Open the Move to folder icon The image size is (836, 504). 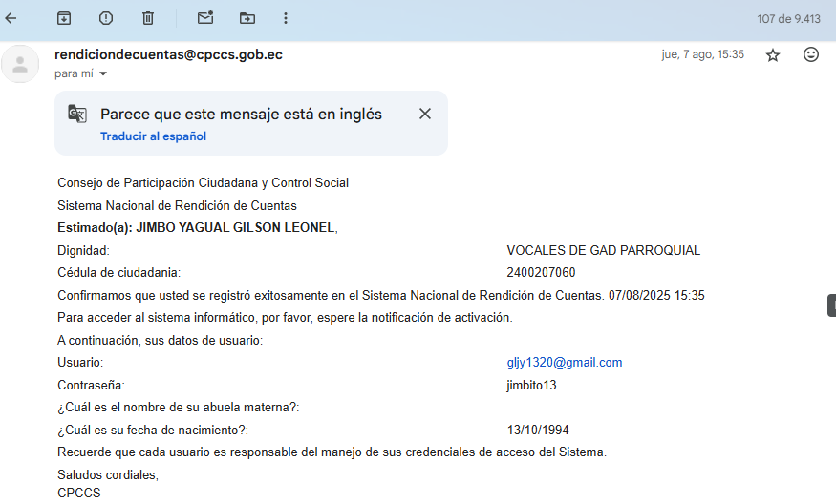(x=247, y=18)
